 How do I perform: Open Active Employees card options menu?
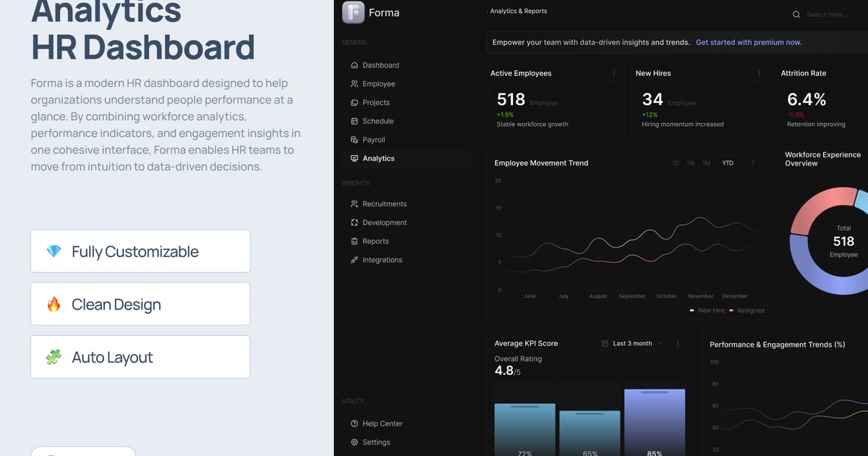pos(614,73)
